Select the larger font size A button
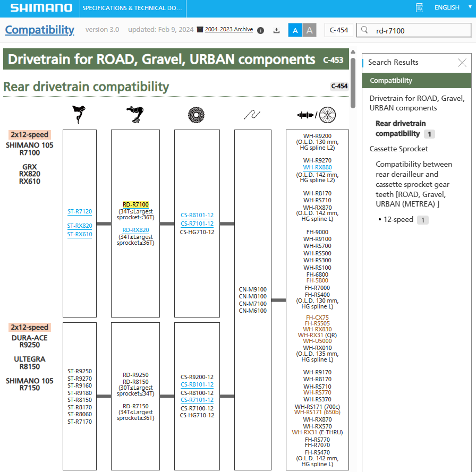The image size is (476, 472). 309,30
